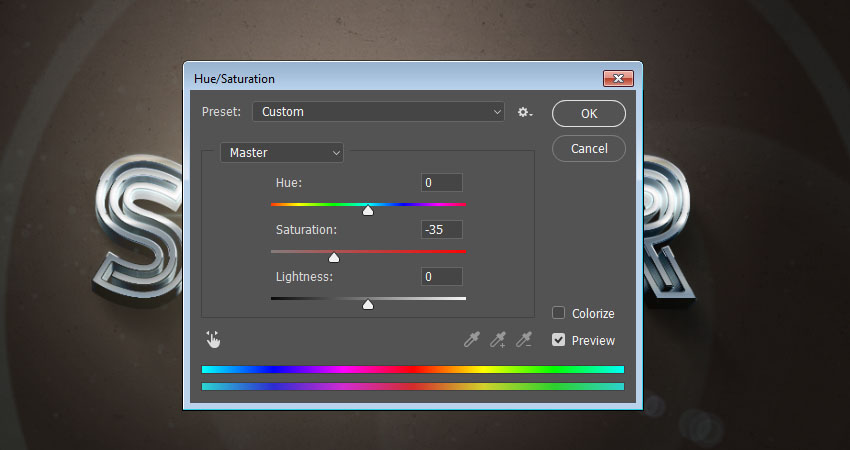Open the Master channel dropdown
Screen dimensions: 850x450
tap(282, 153)
